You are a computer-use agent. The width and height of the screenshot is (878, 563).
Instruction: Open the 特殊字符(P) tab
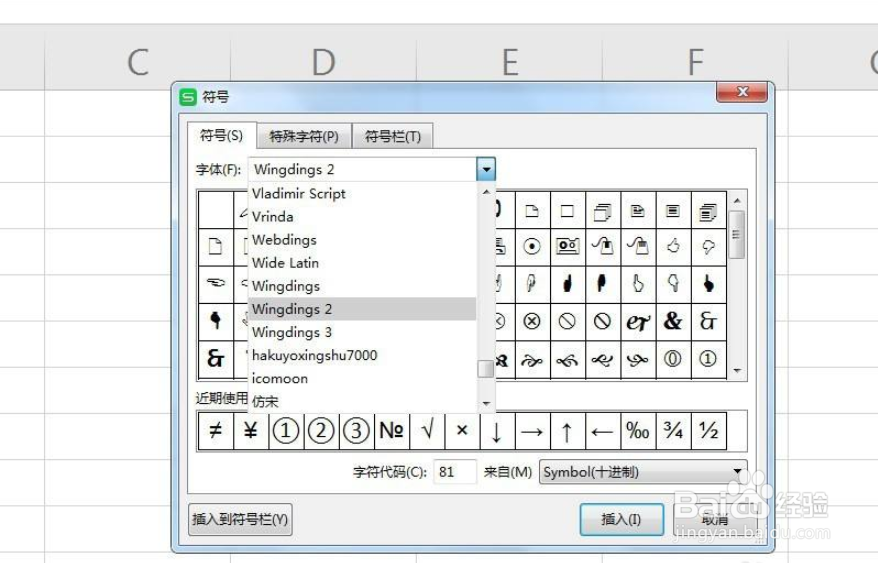click(x=304, y=136)
